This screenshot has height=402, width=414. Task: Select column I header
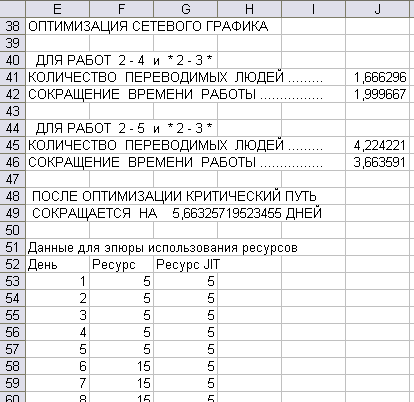coord(313,9)
